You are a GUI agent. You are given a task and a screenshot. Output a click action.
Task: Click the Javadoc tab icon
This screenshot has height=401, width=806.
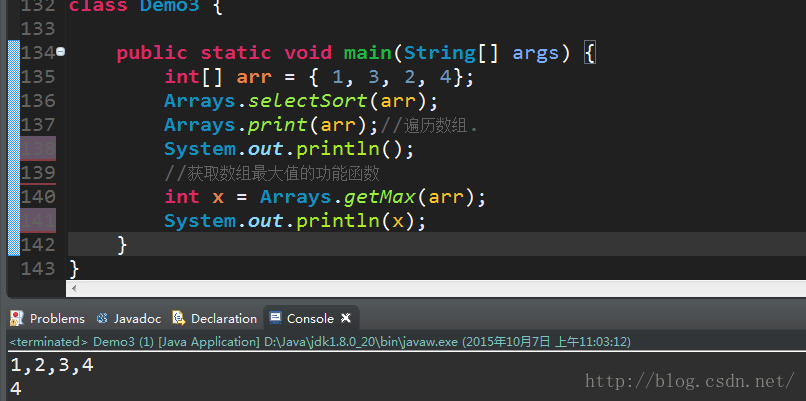[102, 319]
